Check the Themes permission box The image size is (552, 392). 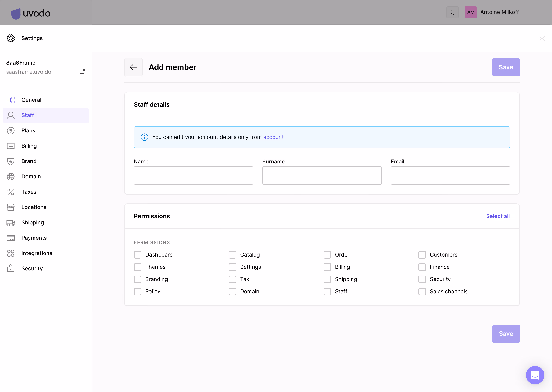tap(138, 267)
